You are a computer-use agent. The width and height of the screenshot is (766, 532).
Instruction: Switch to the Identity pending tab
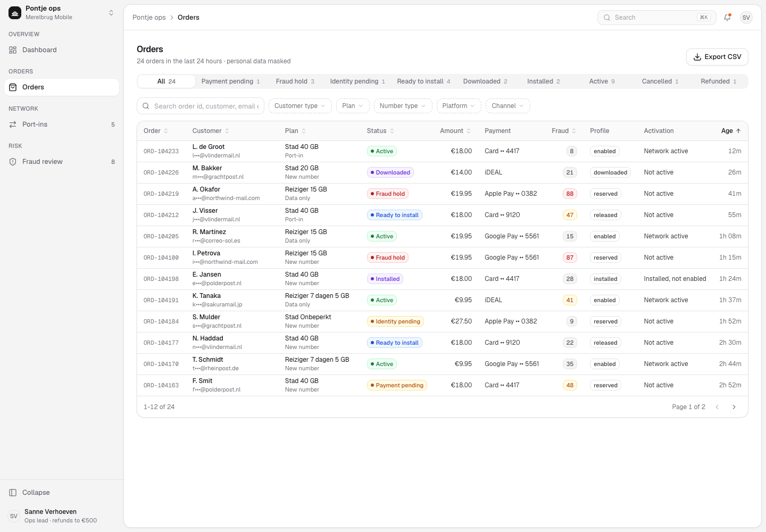pyautogui.click(x=357, y=81)
